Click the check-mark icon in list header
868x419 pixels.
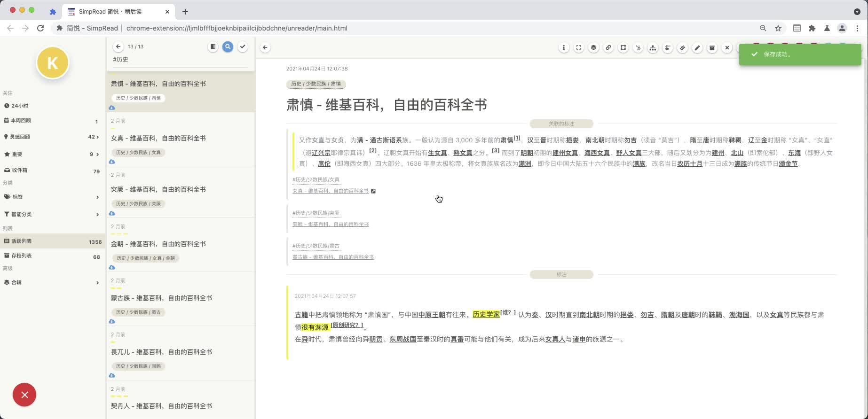[x=243, y=47]
